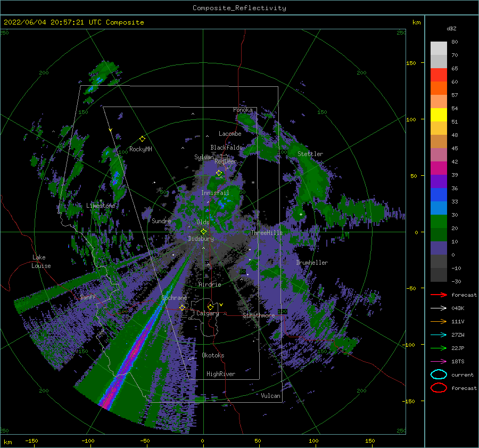Image resolution: width=479 pixels, height=448 pixels.
Task: Click the Airdrie city label
Action: click(210, 284)
